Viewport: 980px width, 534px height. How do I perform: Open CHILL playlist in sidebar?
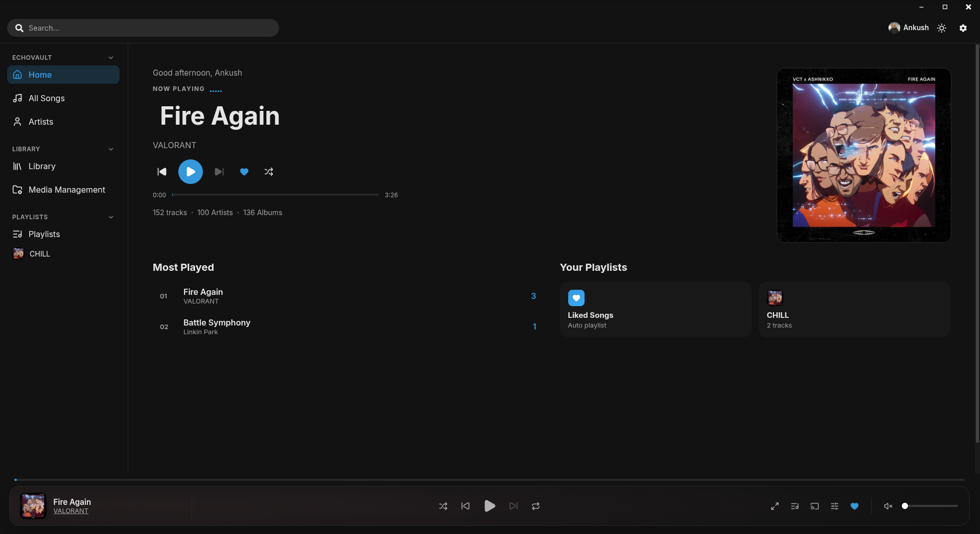coord(63,253)
